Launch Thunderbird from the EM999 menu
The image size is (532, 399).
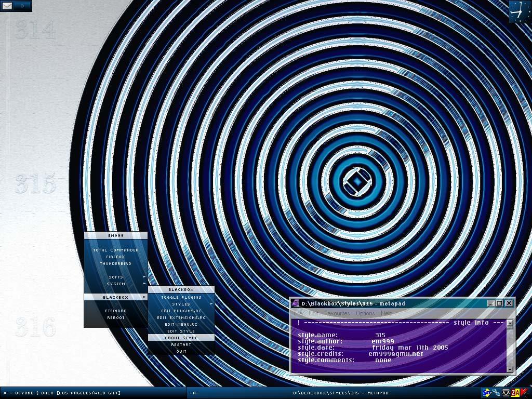tap(116, 263)
